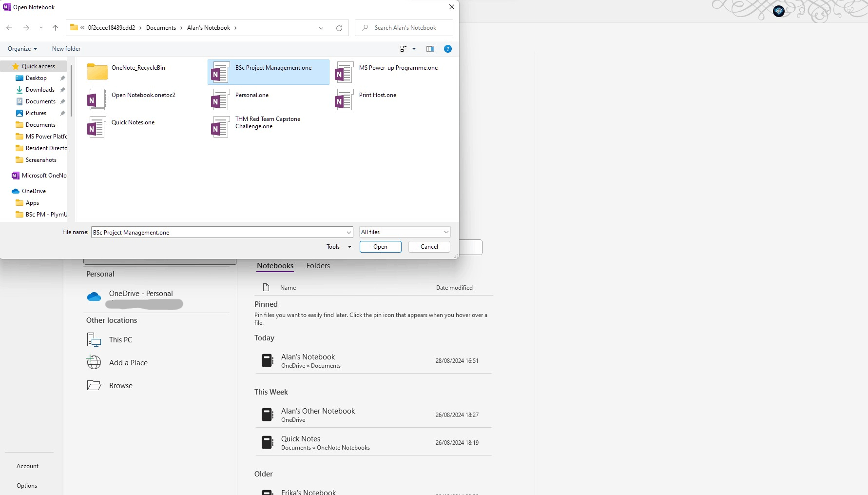868x495 pixels.
Task: Click the change view layout icon
Action: (x=404, y=49)
